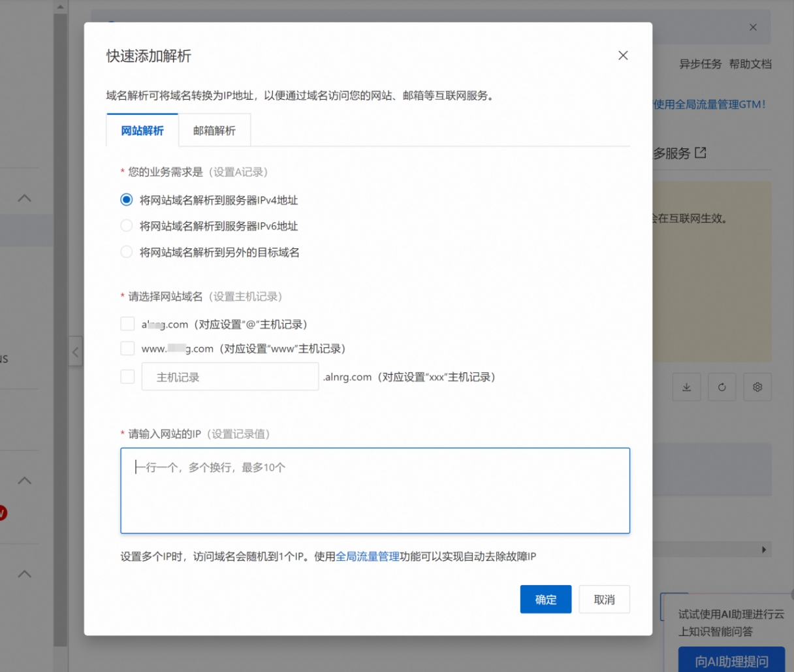
Task: Dismiss the top banner with X icon
Action: tap(753, 27)
